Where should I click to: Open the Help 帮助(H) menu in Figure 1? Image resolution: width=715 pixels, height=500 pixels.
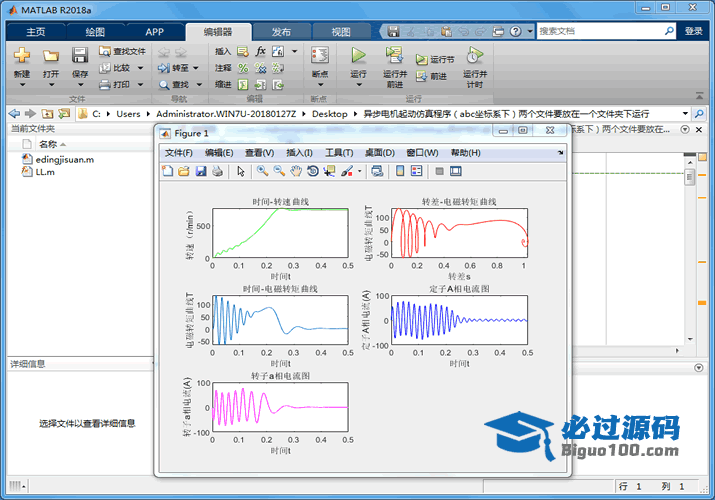[x=466, y=153]
